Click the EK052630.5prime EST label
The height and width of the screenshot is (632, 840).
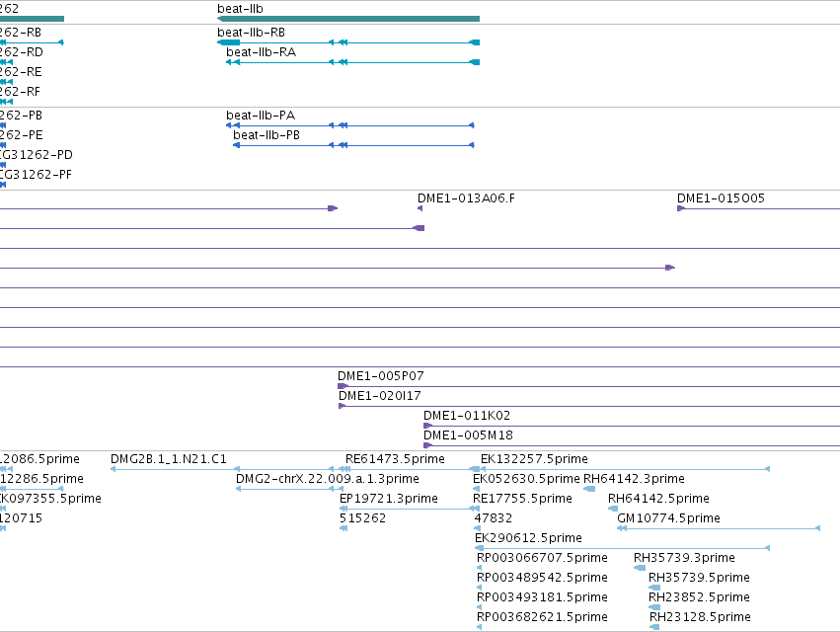(x=526, y=479)
